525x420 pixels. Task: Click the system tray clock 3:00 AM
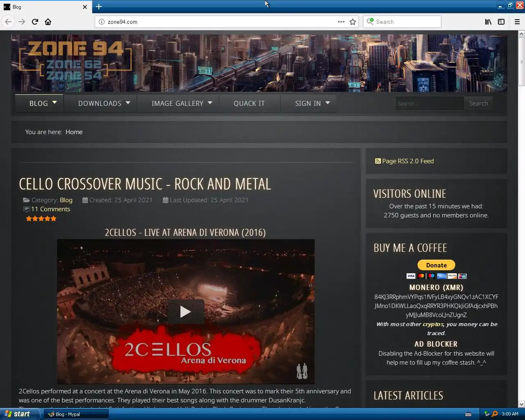tap(510, 414)
